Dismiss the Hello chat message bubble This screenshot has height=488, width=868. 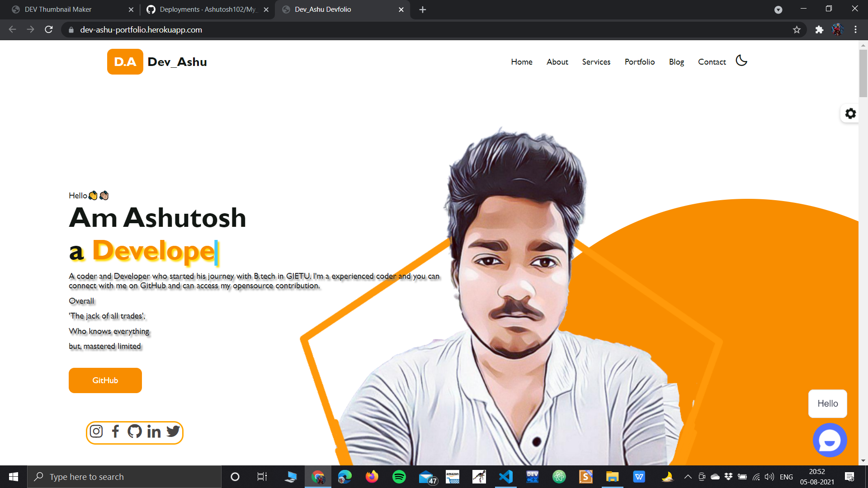click(827, 404)
